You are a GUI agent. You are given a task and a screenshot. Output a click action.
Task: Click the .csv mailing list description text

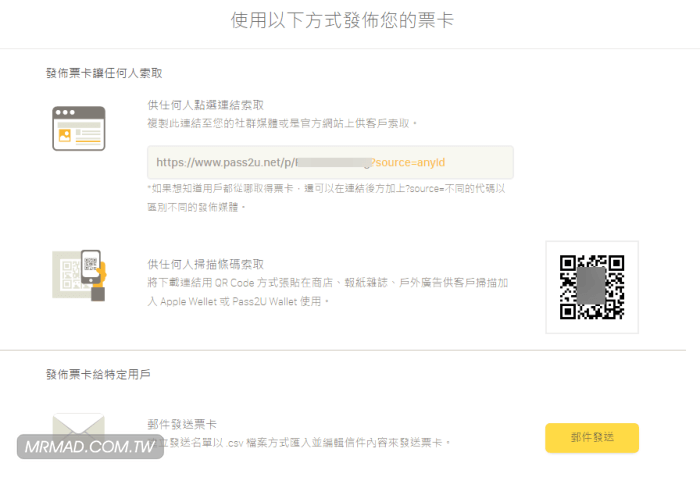point(300,441)
